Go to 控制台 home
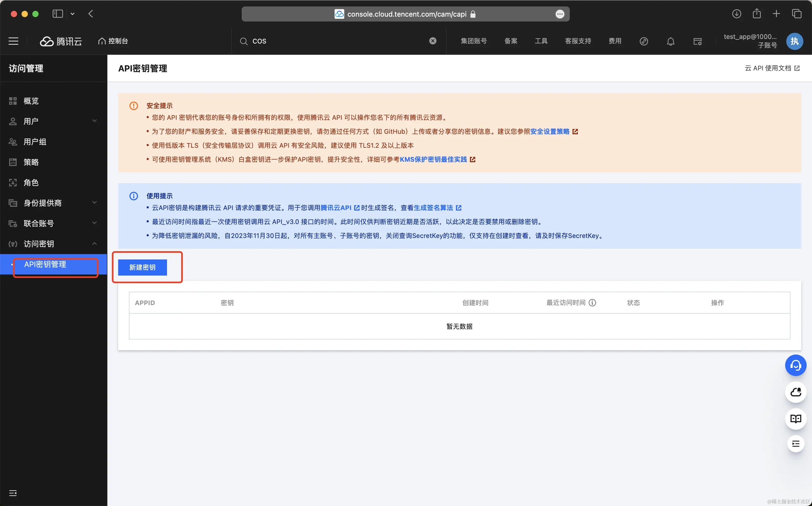Image resolution: width=812 pixels, height=506 pixels. pos(113,41)
